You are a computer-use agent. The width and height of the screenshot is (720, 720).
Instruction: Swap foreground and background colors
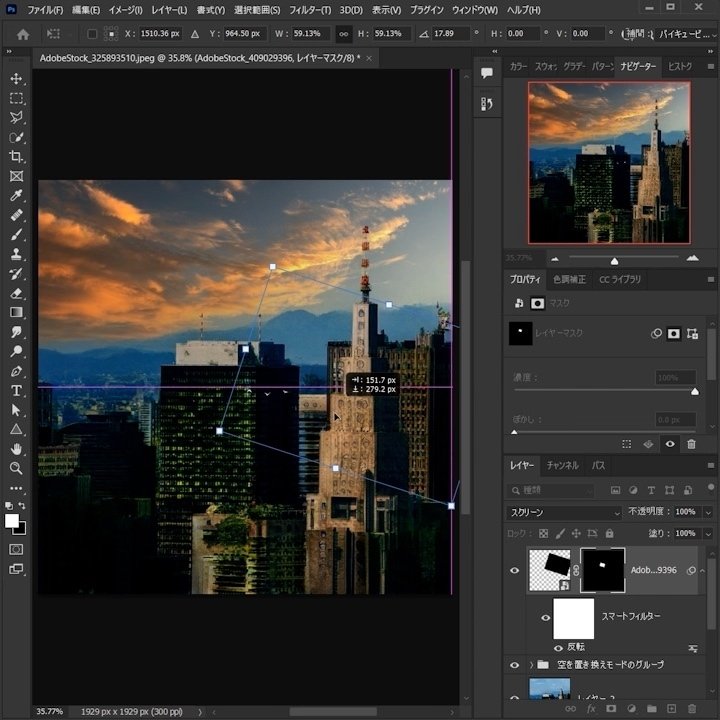pyautogui.click(x=22, y=506)
